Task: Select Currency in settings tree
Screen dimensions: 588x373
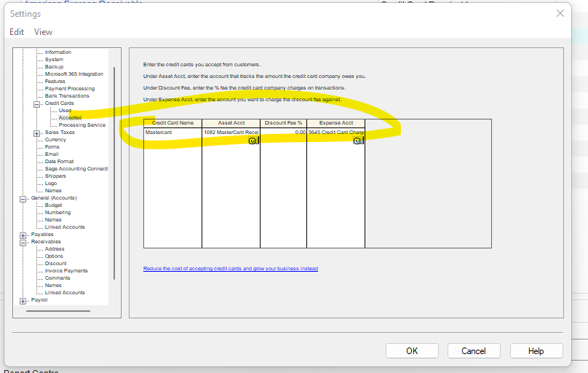Action: [x=55, y=140]
